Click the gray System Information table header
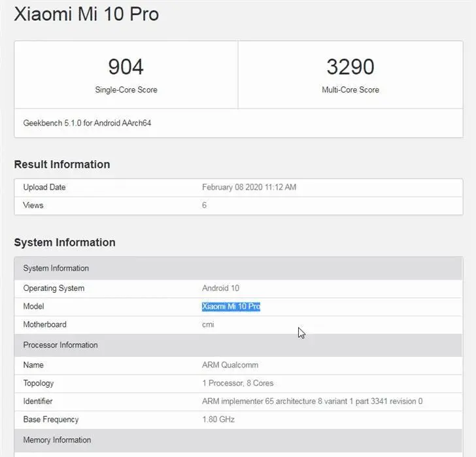The height and width of the screenshot is (457, 476). coord(238,268)
